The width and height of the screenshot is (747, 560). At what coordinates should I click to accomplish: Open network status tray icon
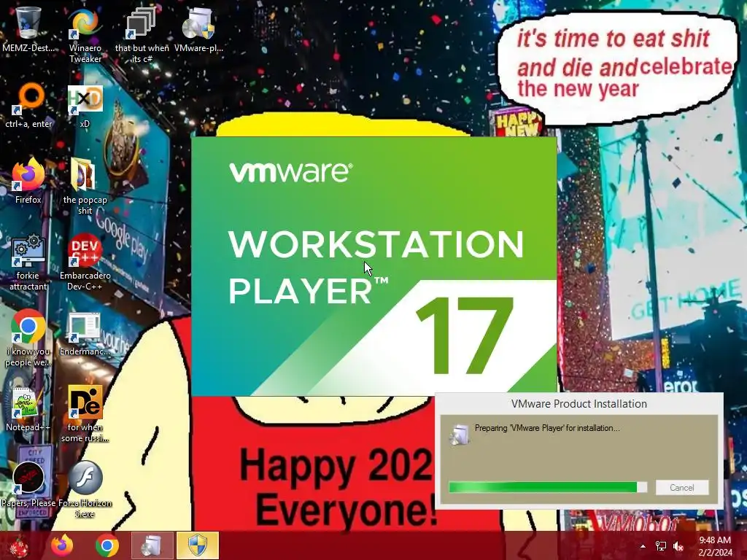click(661, 546)
